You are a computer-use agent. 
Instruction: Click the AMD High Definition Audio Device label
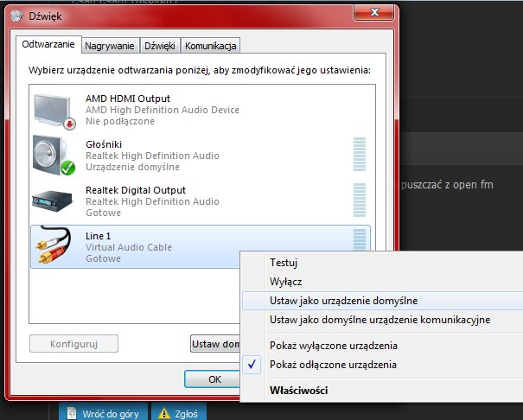(163, 110)
